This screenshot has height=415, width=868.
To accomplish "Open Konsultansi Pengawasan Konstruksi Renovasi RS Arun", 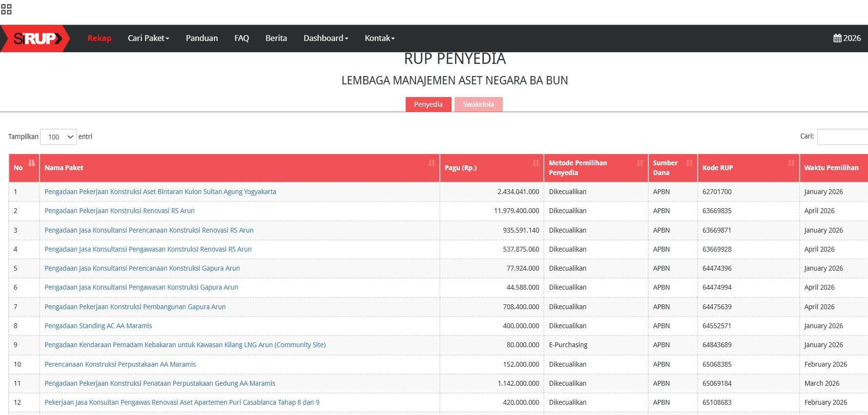I will tap(148, 249).
